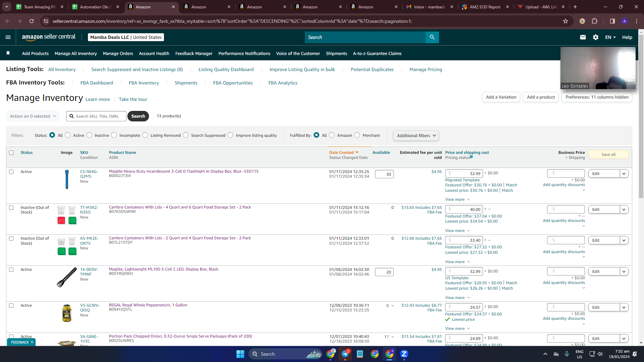Open Telegram from the taskbar
Viewport: 644px width, 362px height.
coord(345,354)
